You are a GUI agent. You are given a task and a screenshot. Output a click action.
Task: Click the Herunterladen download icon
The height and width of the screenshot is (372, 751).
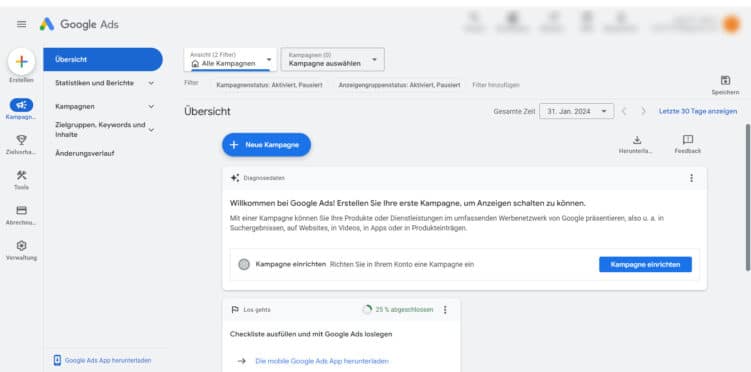coord(637,140)
